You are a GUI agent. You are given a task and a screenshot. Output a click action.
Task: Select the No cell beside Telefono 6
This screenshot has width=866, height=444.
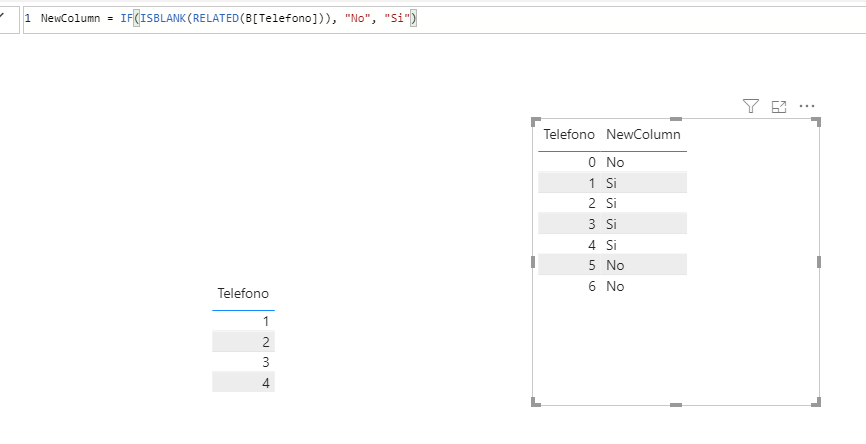615,286
